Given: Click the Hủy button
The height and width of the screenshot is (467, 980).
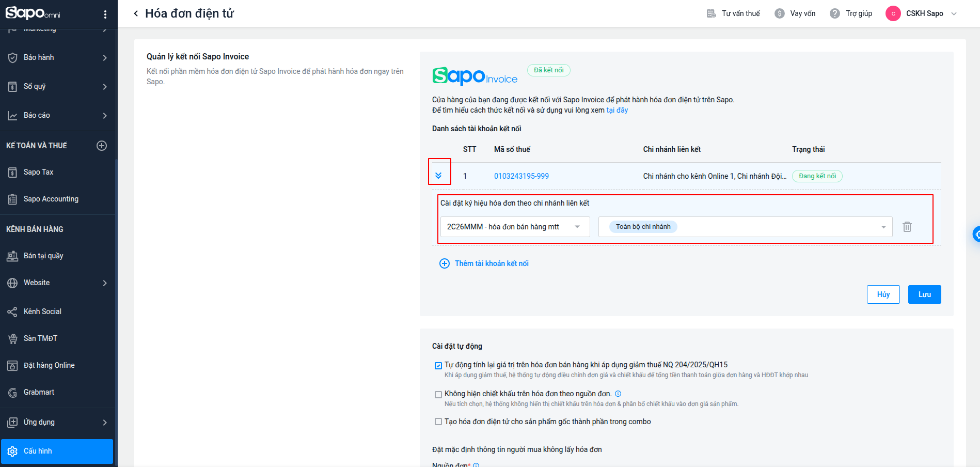Looking at the screenshot, I should click(883, 294).
